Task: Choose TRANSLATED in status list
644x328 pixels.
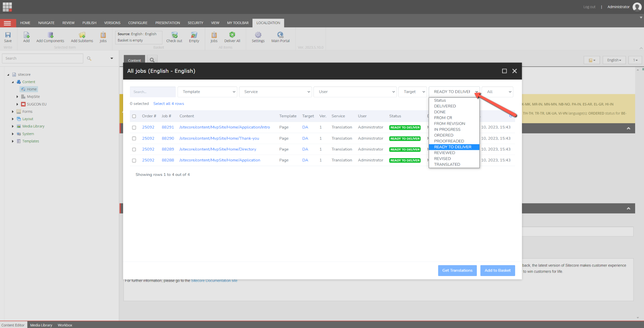Action: (454, 164)
